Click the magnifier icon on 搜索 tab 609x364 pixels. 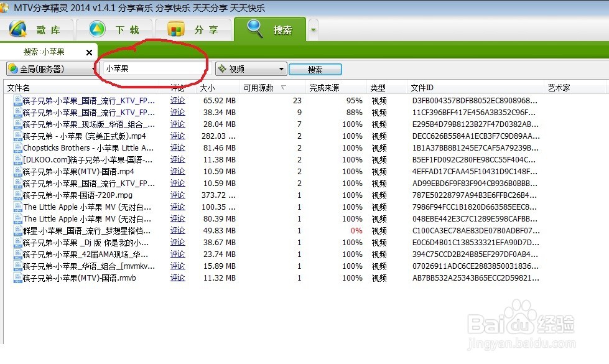(255, 28)
